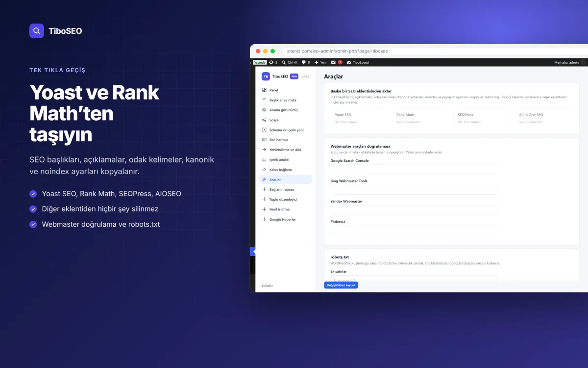The image size is (588, 368).
Task: Click plus icon beside Google Haberler
Action: coord(264,219)
